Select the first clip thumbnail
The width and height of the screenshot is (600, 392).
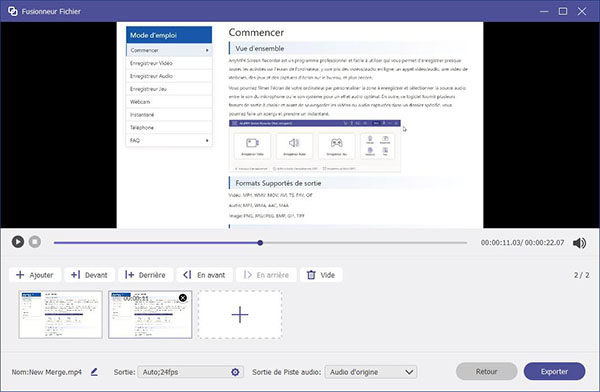[60, 314]
